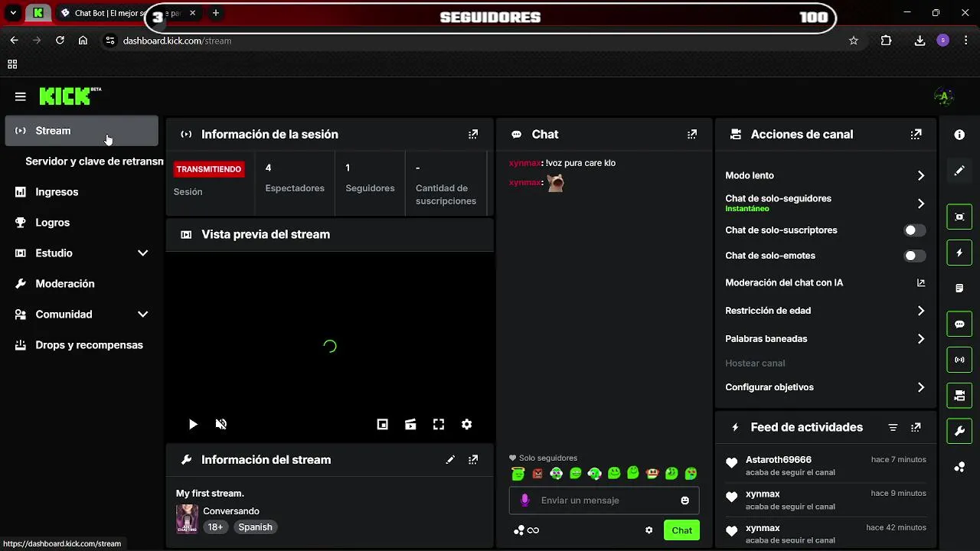Toggle the wrench stream-info widget in right sidebar

pos(959,431)
